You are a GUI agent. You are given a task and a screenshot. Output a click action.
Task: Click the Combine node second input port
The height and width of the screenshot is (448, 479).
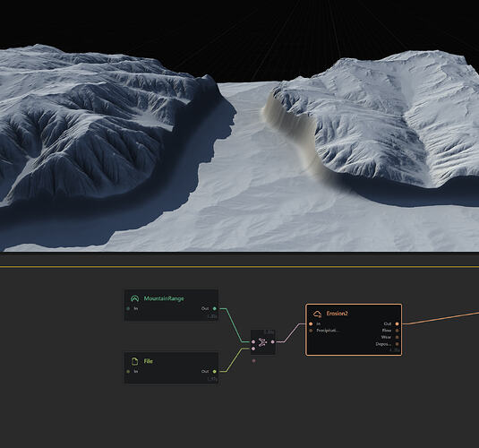coord(253,349)
